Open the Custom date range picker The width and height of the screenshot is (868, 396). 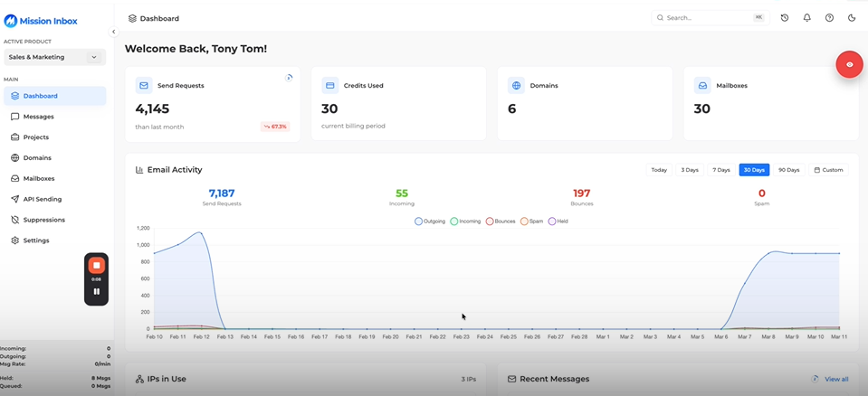[x=829, y=170]
